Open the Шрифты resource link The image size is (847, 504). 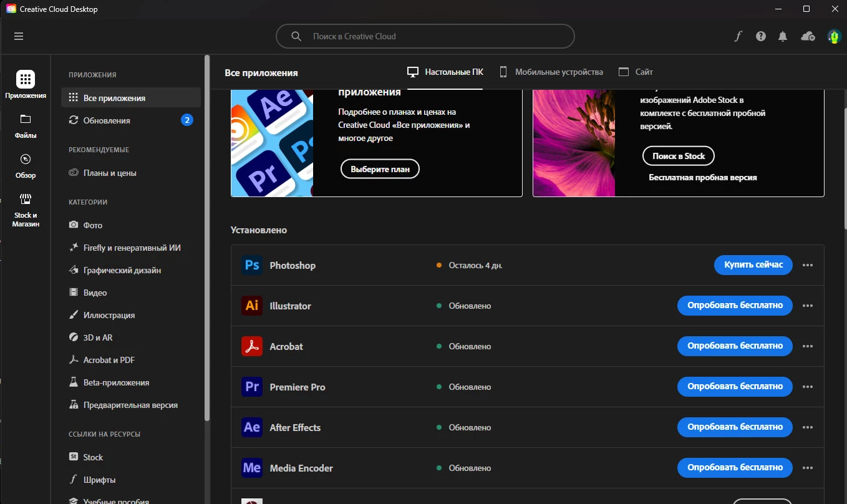tap(131, 480)
